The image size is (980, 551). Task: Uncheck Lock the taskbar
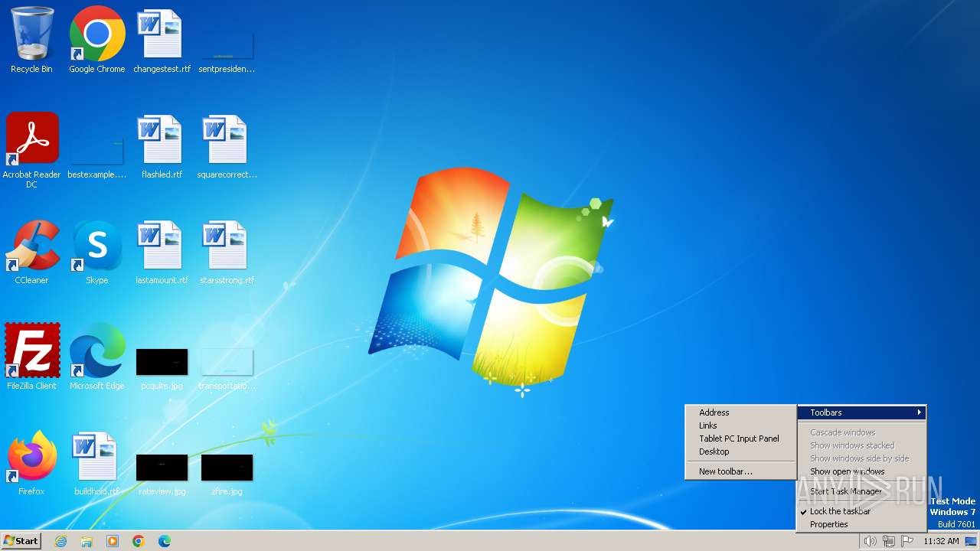[x=862, y=511]
